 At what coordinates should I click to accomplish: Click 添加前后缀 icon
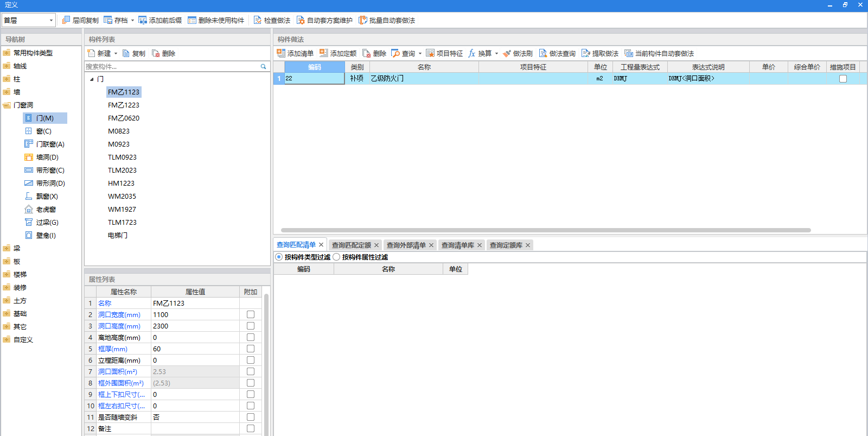coord(143,20)
